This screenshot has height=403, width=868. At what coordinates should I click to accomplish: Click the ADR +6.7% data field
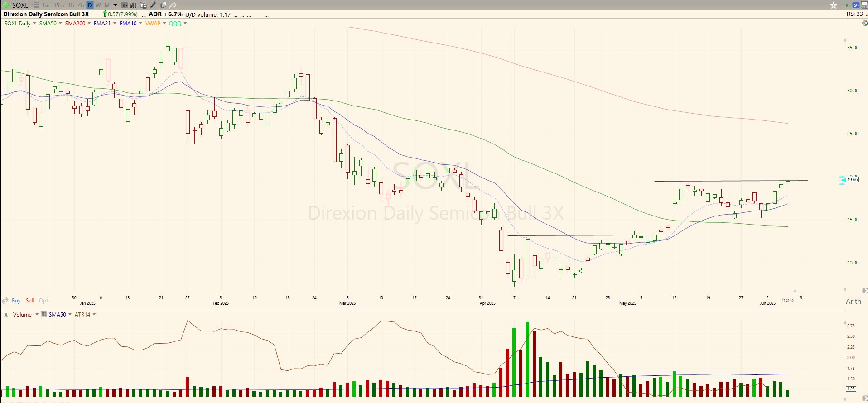point(165,14)
